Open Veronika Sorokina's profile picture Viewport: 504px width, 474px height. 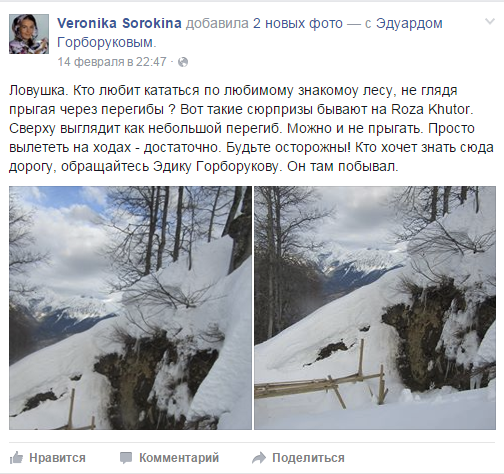pos(29,34)
